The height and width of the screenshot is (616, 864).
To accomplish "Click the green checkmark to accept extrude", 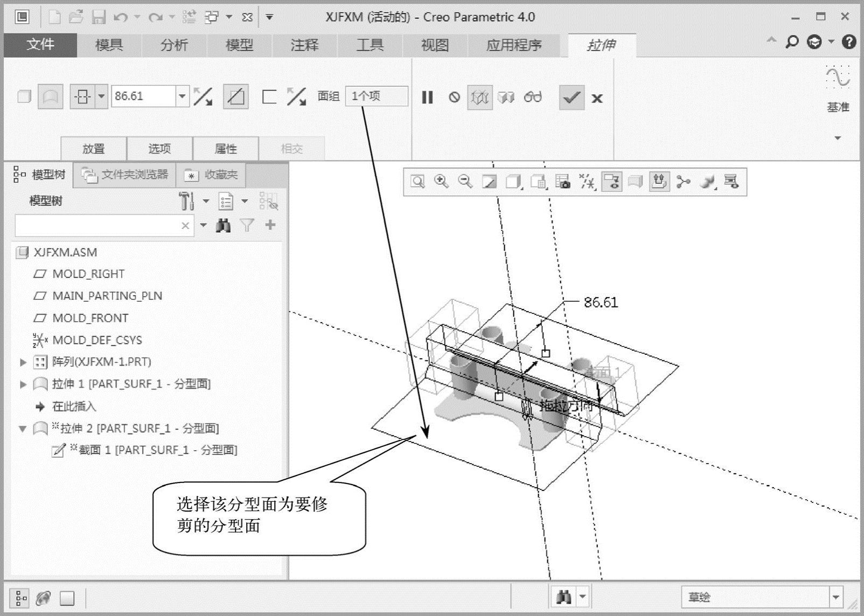I will [571, 97].
